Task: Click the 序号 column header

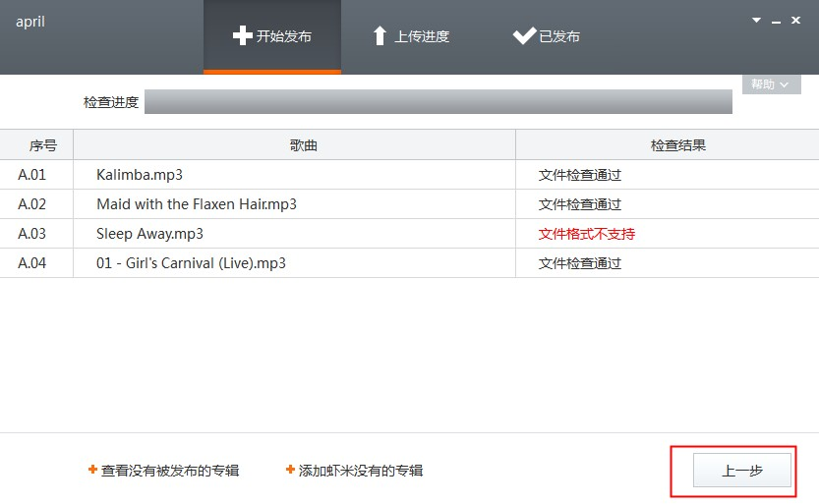Action: (x=36, y=145)
